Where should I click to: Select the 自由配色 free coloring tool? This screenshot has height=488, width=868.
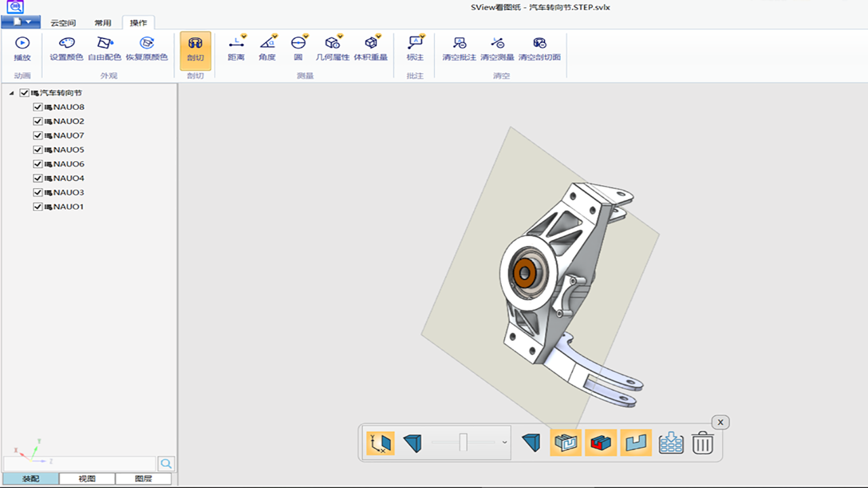105,50
